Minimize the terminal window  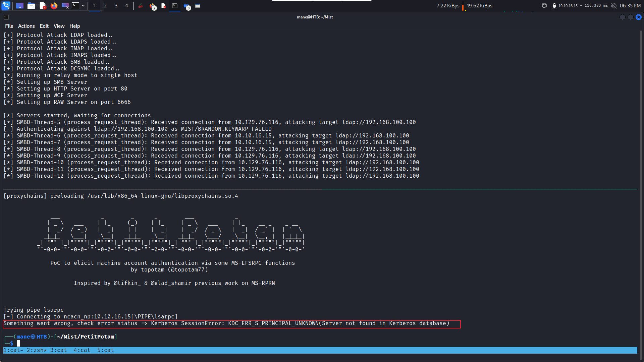(x=622, y=17)
